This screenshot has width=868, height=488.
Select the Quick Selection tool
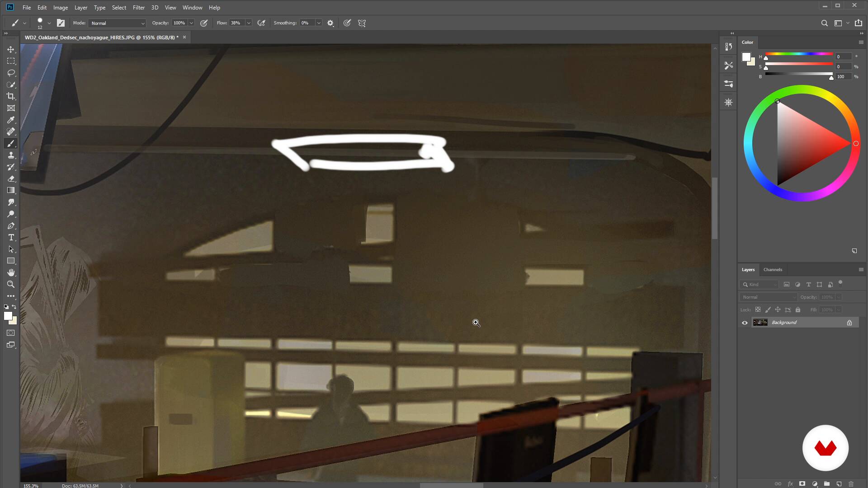click(11, 84)
